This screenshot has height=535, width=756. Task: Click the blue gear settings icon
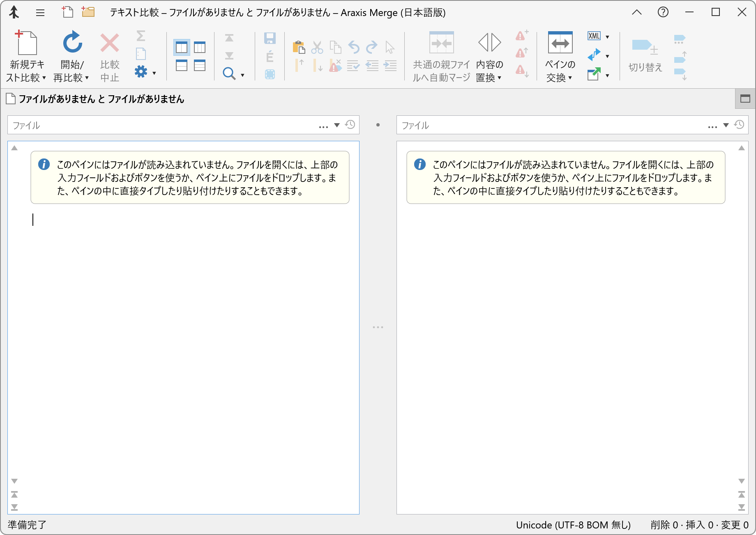click(141, 72)
